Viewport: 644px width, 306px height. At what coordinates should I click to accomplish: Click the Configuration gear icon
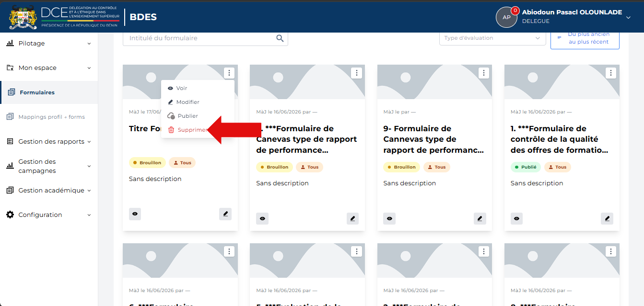10,215
